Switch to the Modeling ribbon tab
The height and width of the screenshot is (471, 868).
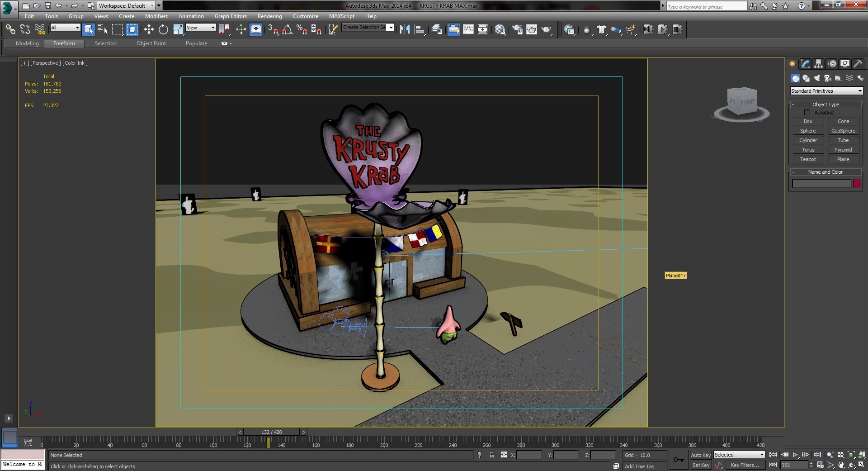tap(27, 43)
